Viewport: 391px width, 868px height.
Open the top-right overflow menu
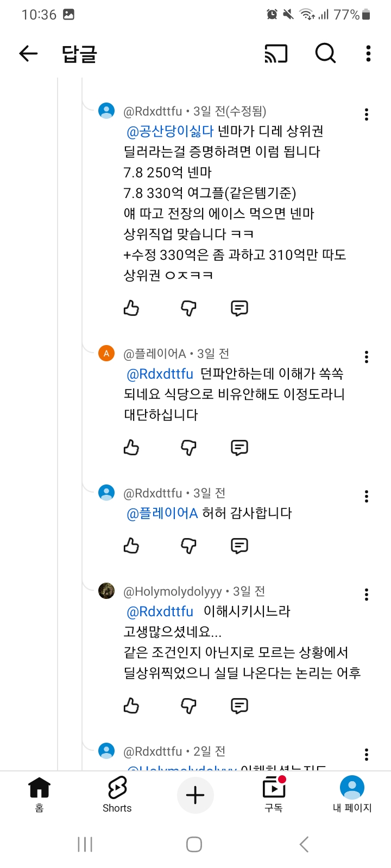[x=368, y=53]
